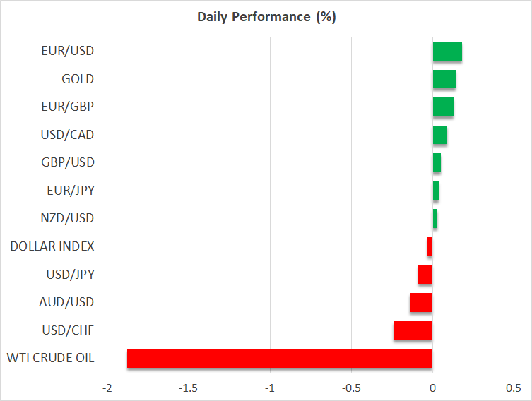Click the EUR/JPY category label
532x401 pixels.
coord(69,191)
